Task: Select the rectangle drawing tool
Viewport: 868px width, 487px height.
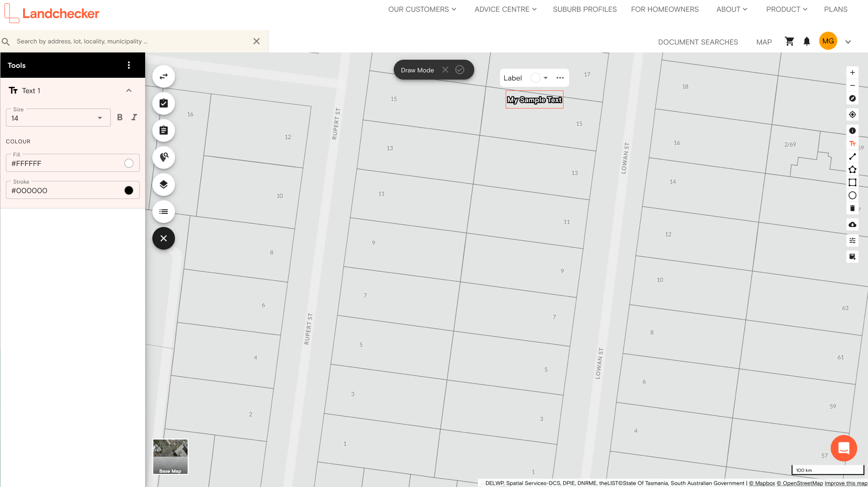Action: pyautogui.click(x=852, y=183)
